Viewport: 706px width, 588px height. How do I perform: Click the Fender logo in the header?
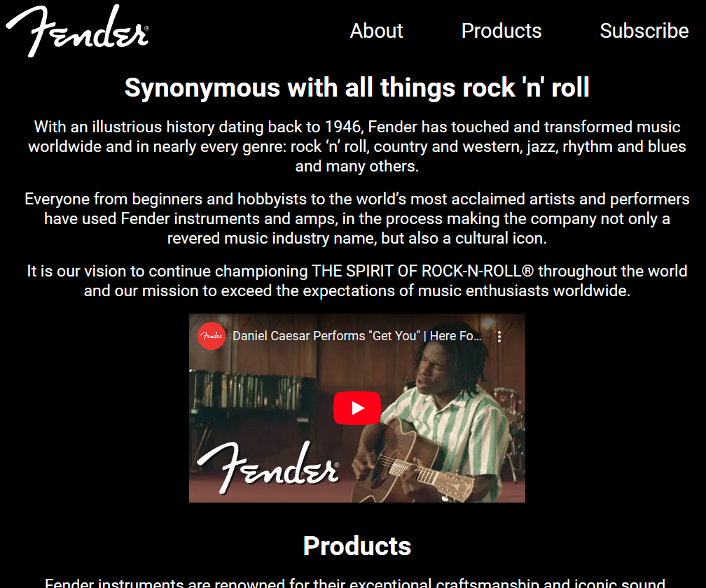pos(78,31)
